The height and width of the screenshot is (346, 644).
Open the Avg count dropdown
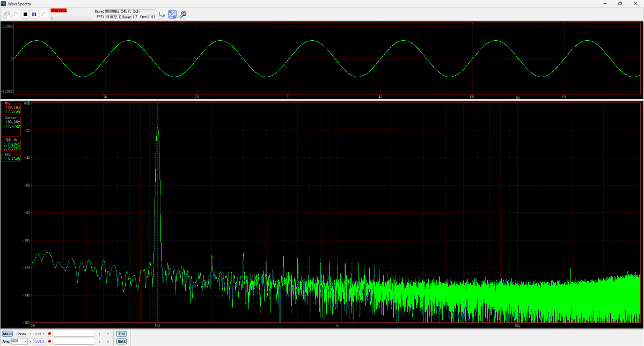click(x=19, y=341)
